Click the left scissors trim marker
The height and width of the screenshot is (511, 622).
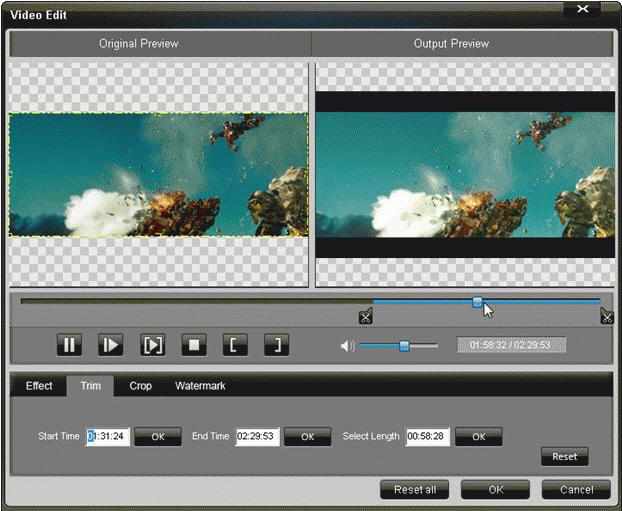pos(365,317)
